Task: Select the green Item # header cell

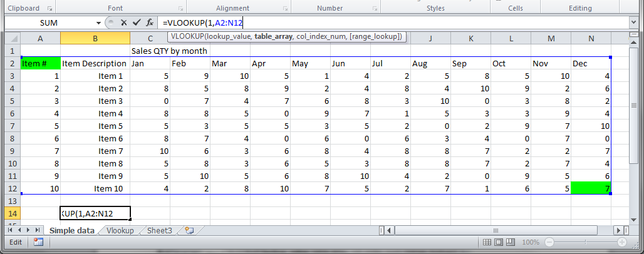Action: [x=41, y=63]
